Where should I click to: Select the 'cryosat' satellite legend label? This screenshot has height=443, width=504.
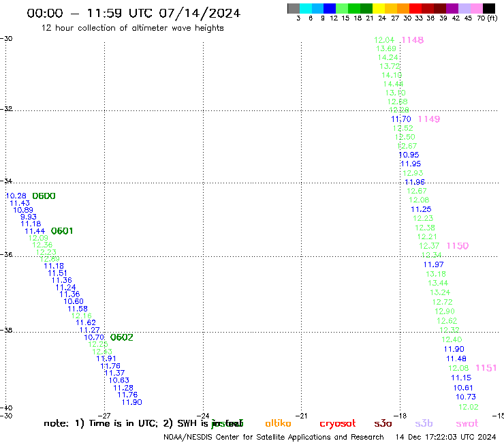[338, 424]
